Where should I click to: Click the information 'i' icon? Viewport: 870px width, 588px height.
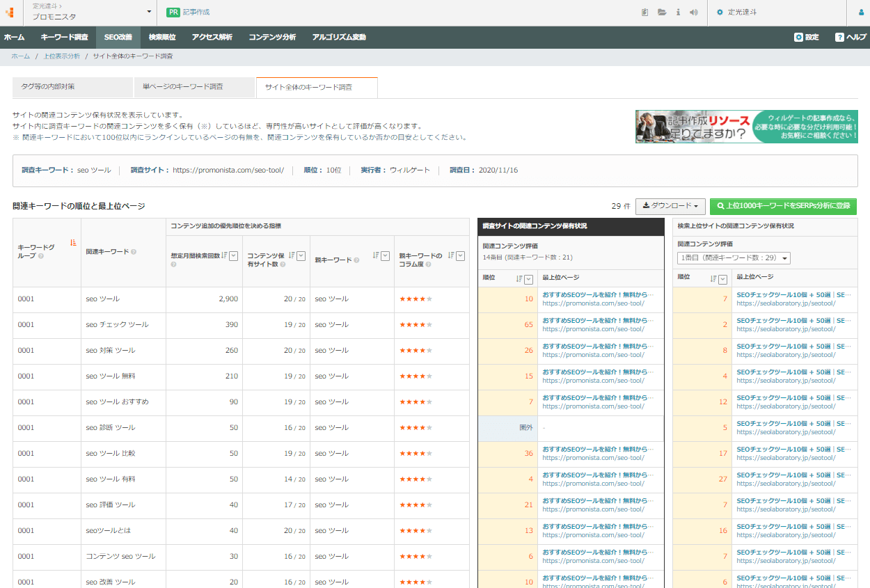(679, 13)
